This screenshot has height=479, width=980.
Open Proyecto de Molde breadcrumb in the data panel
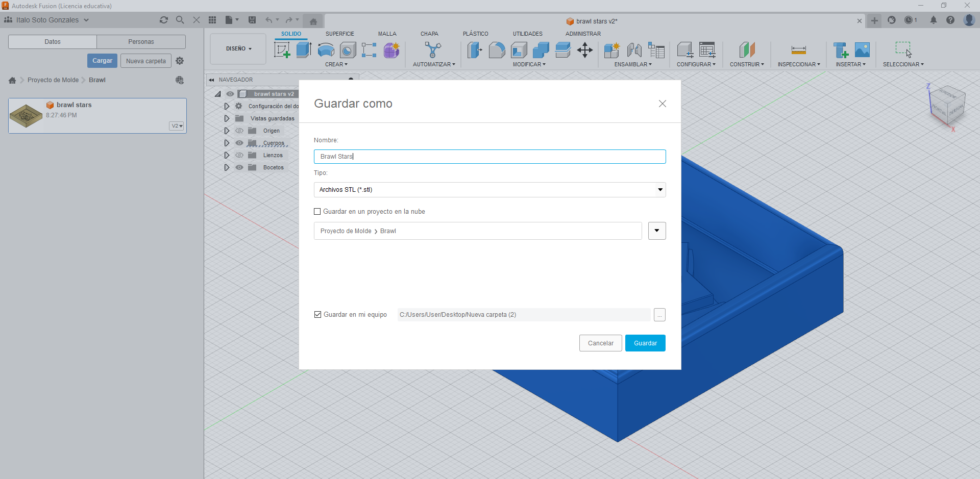[53, 80]
